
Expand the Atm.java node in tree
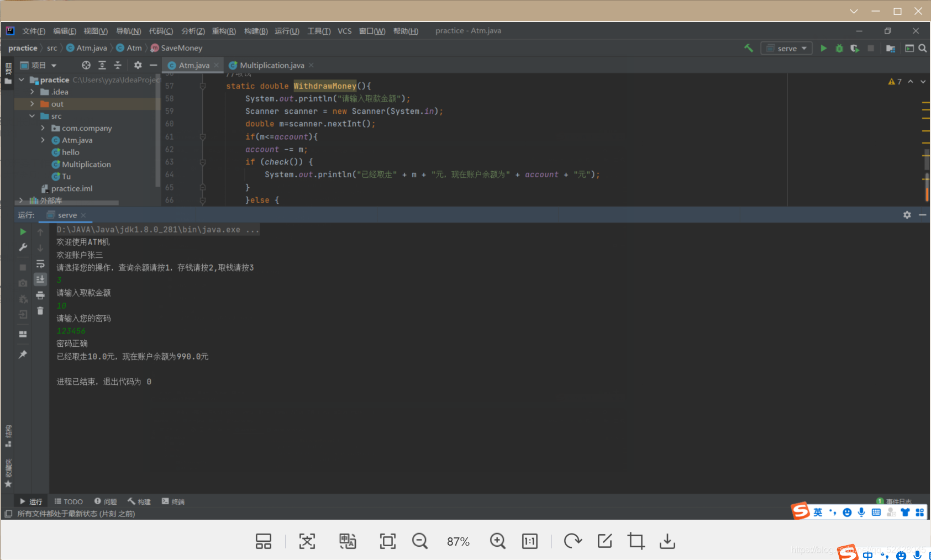tap(43, 140)
